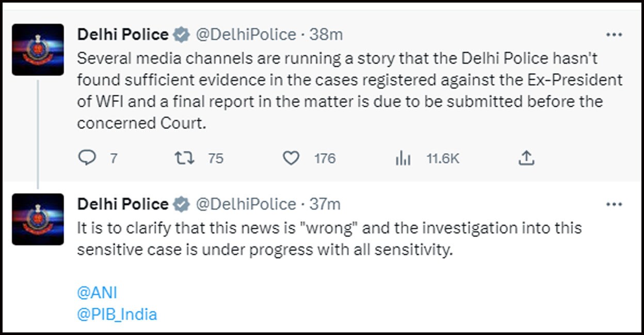This screenshot has height=335, width=644.
Task: Open the @ANI mention link
Action: click(96, 293)
